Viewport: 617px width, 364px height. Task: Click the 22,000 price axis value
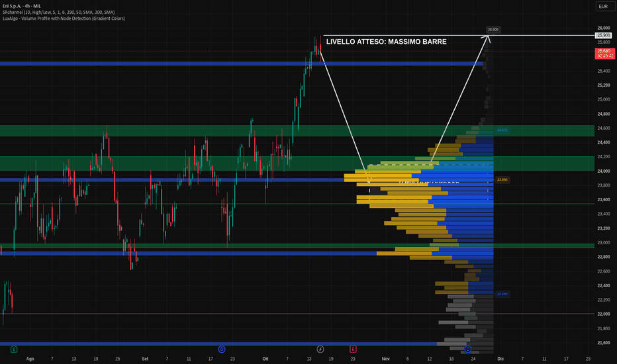pos(604,314)
